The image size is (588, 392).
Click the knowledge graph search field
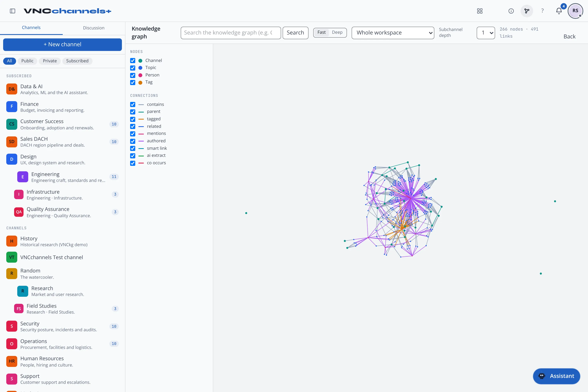pos(230,33)
